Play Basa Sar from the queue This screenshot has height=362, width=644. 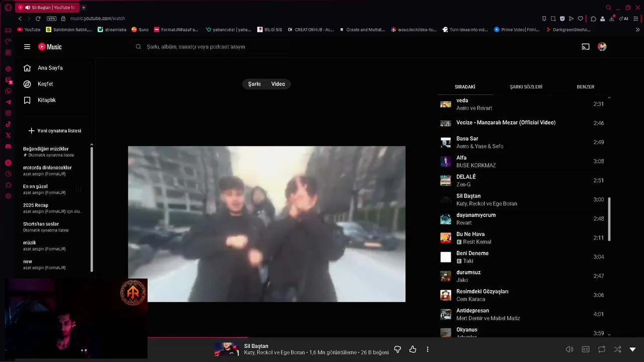pyautogui.click(x=522, y=142)
